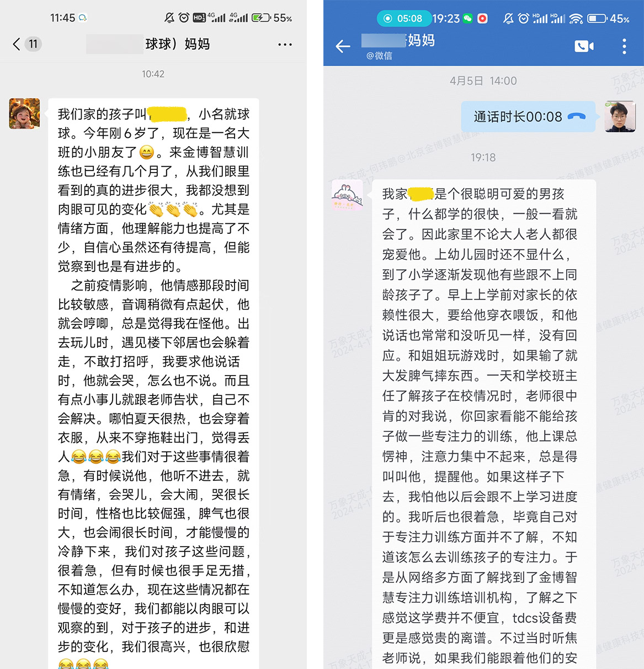
Task: Tap the call duration 00:08 bubble
Action: pos(528,116)
